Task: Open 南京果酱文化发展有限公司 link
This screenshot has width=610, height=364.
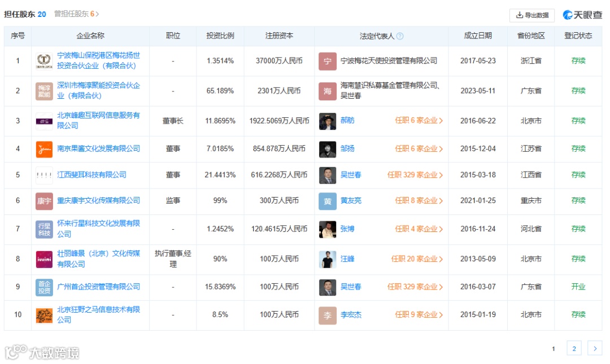Action: (x=98, y=148)
